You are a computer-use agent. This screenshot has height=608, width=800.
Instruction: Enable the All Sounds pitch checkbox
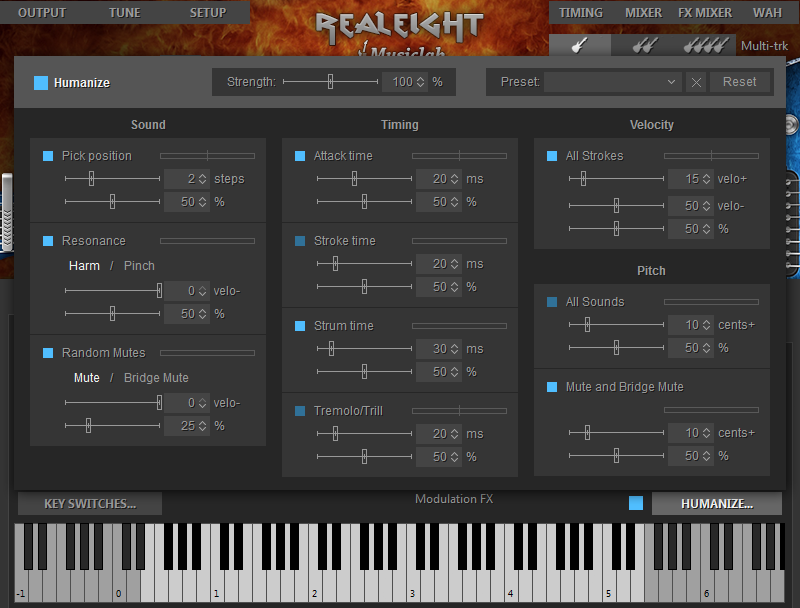(x=552, y=302)
